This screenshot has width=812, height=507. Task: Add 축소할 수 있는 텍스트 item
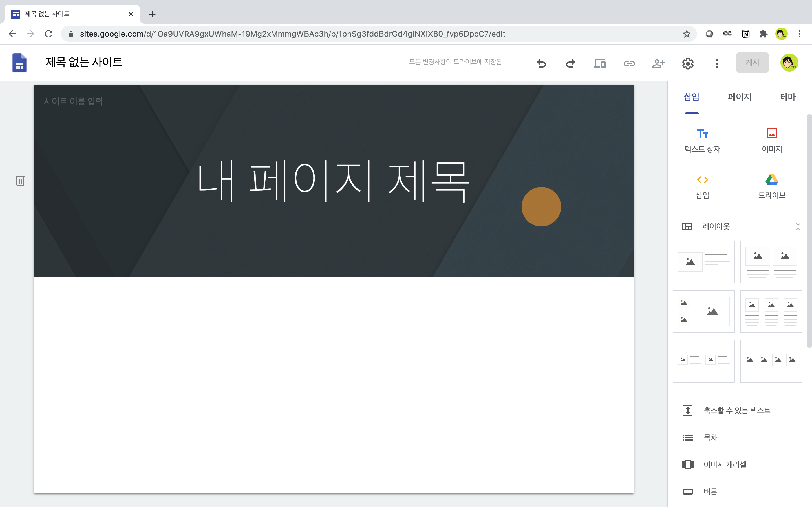pos(736,410)
